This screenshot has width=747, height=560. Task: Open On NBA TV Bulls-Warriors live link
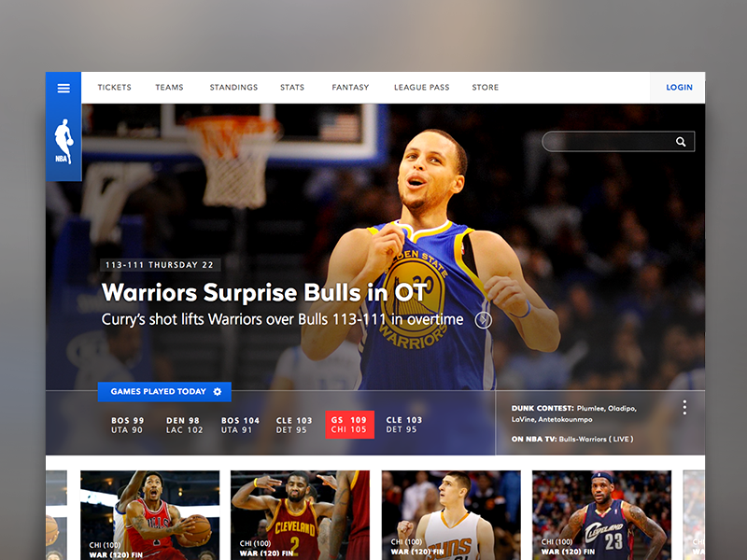click(572, 439)
